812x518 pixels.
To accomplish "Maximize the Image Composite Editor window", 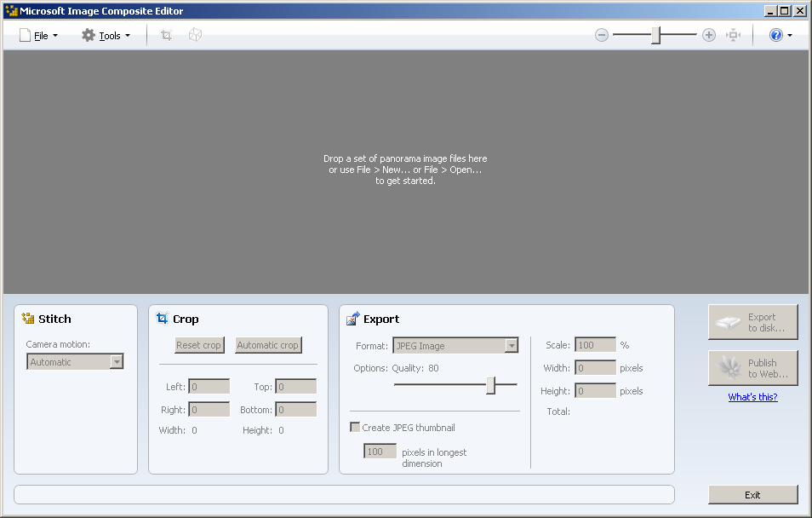I will pyautogui.click(x=785, y=11).
